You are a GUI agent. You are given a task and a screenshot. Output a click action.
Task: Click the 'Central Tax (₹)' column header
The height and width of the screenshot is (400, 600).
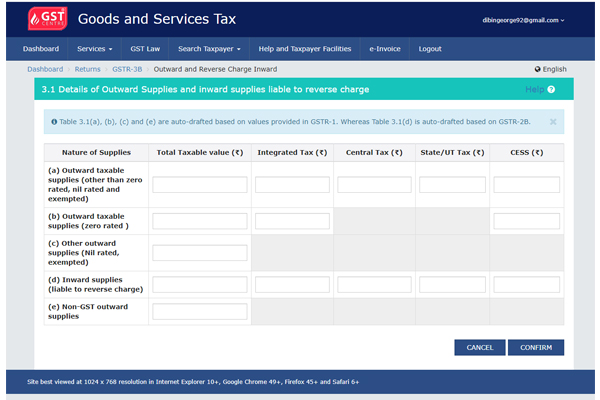(374, 152)
